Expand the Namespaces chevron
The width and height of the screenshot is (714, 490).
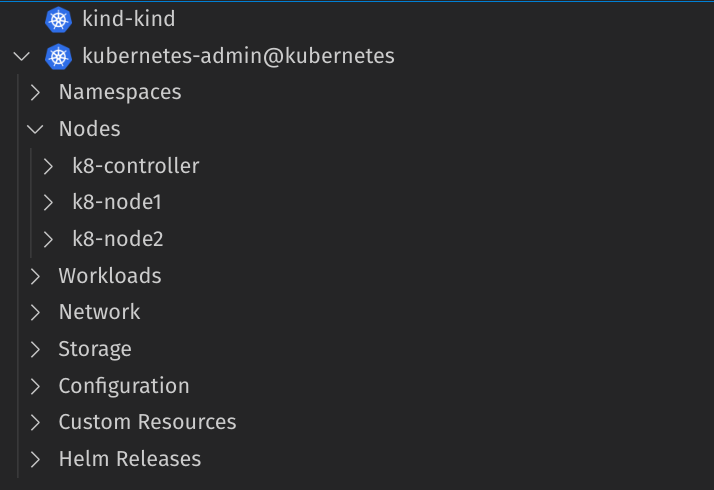(x=36, y=92)
